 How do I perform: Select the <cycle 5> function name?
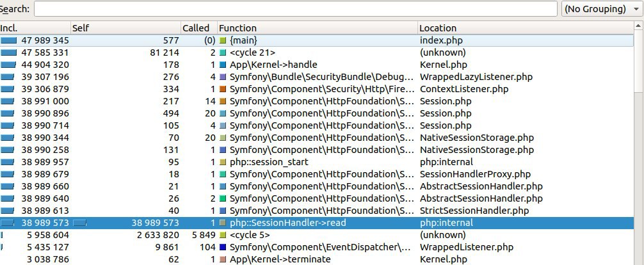[250, 235]
